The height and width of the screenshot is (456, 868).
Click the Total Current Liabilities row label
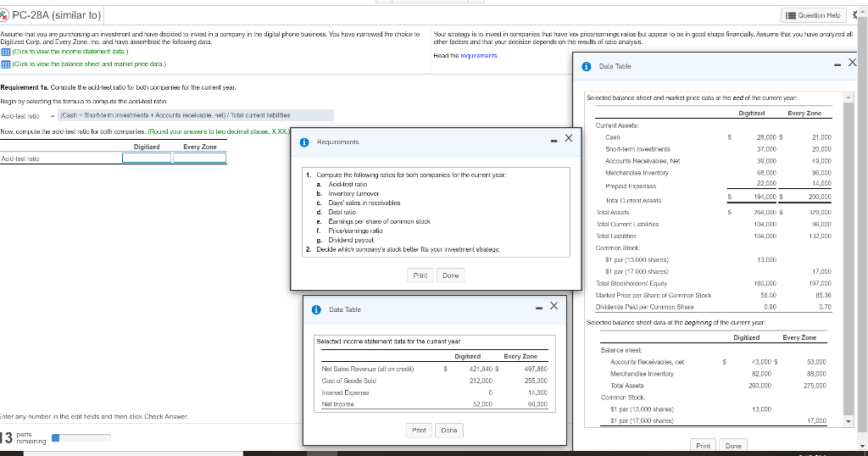tap(627, 225)
